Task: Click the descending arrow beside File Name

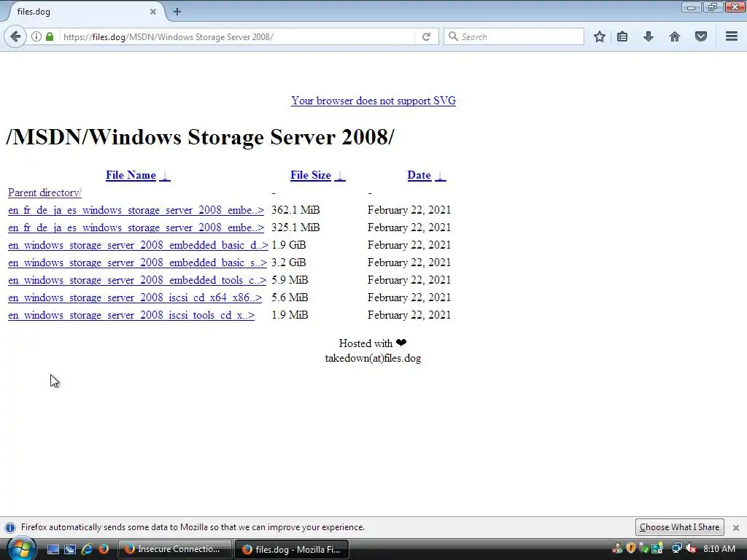Action: pos(165,176)
